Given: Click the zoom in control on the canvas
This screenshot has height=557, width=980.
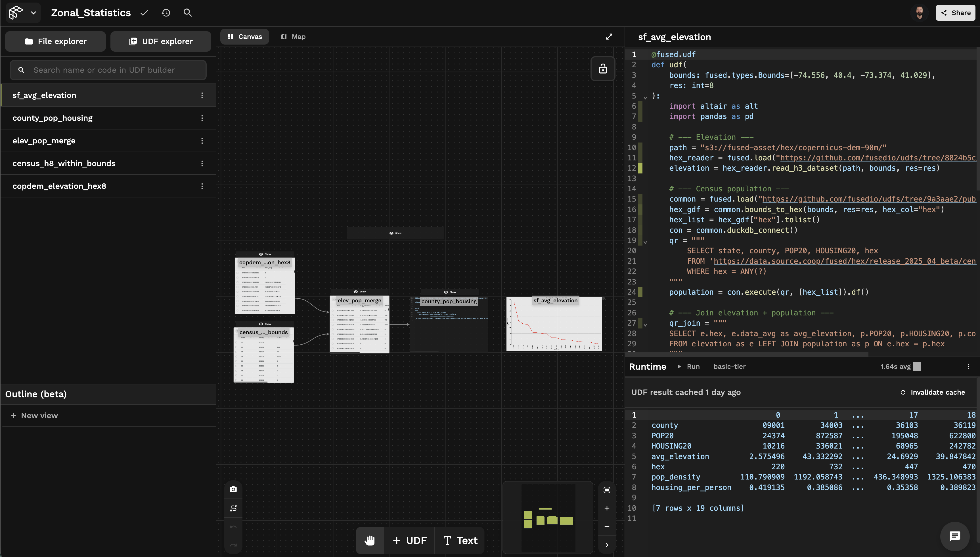Looking at the screenshot, I should [607, 508].
